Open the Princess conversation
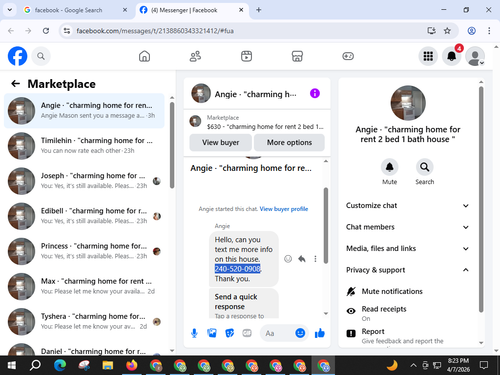The width and height of the screenshot is (500, 375). point(84,251)
